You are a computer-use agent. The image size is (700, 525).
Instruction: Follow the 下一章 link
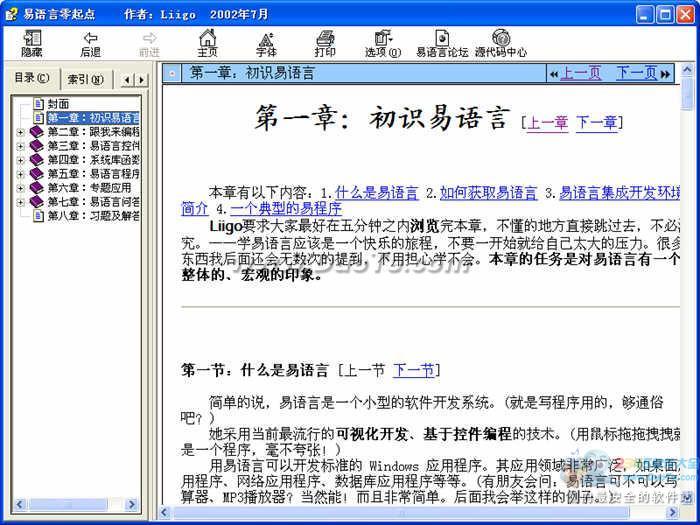click(596, 122)
